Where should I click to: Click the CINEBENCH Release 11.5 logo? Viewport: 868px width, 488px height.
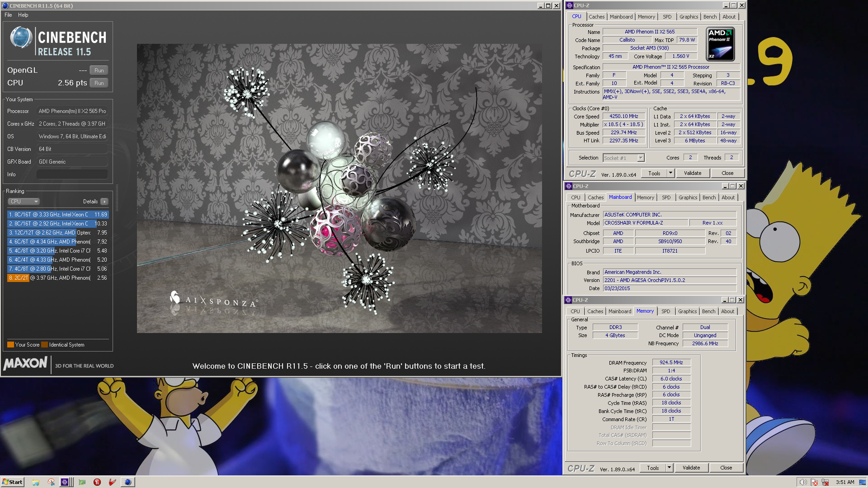(58, 42)
